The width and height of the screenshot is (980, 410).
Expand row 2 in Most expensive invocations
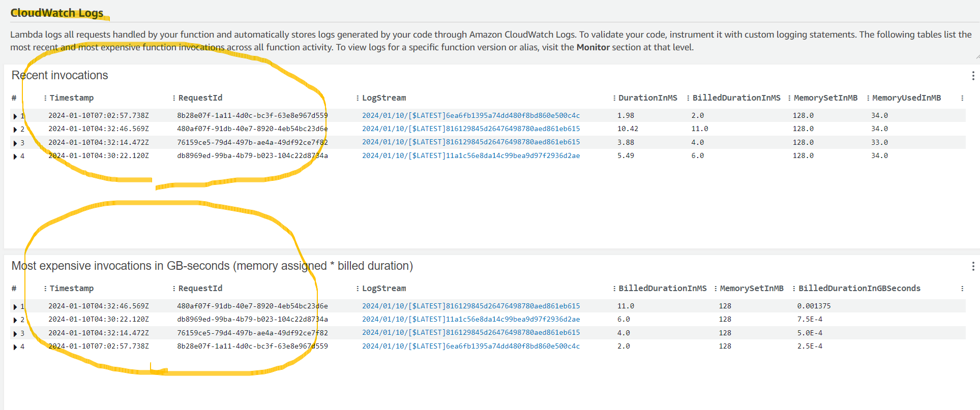point(15,320)
